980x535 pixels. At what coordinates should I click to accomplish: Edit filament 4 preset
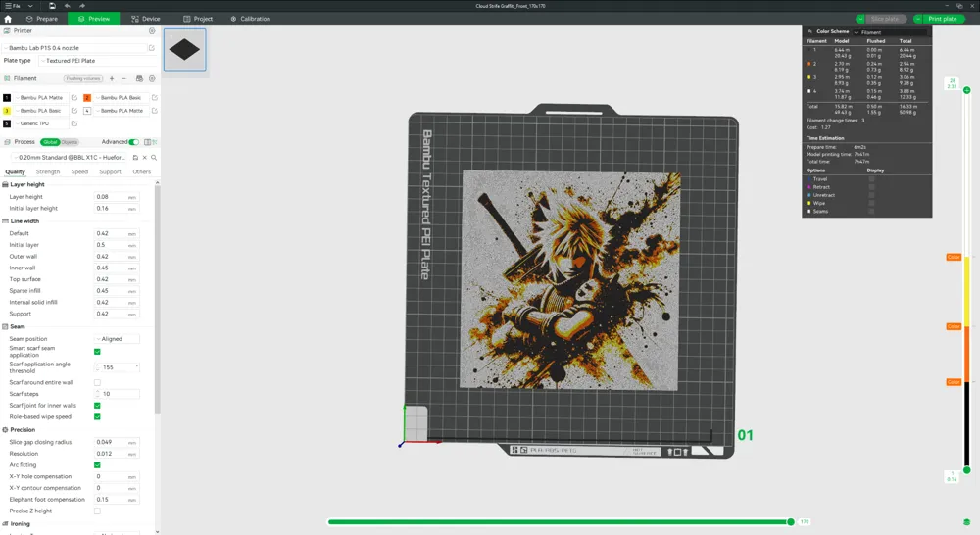pos(155,111)
